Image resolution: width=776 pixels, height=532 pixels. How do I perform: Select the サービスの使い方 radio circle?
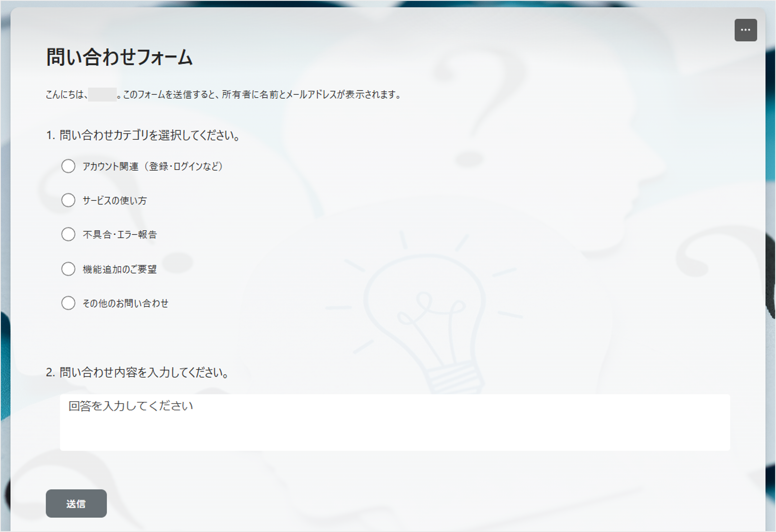pos(68,200)
